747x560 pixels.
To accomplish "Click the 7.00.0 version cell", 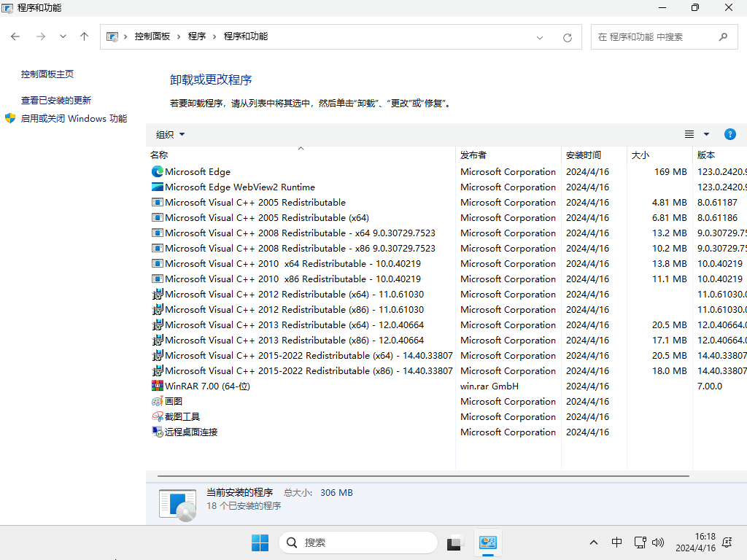I will pos(709,386).
